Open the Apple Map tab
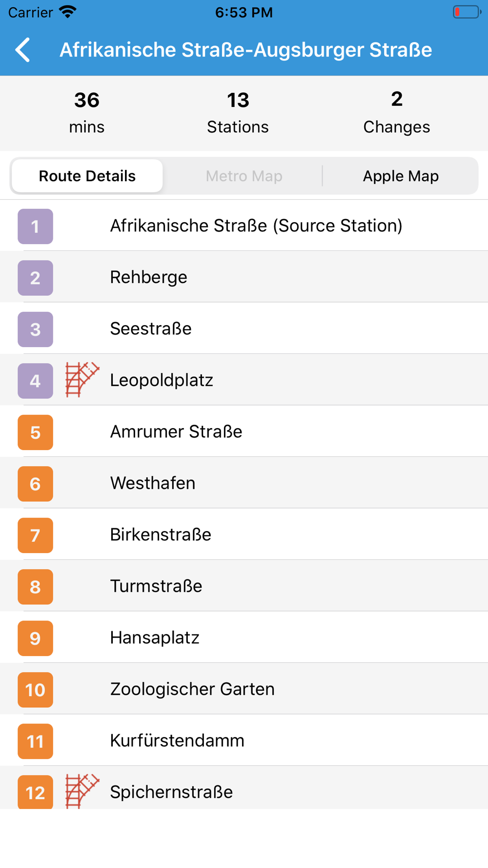Image resolution: width=488 pixels, height=868 pixels. click(x=401, y=176)
